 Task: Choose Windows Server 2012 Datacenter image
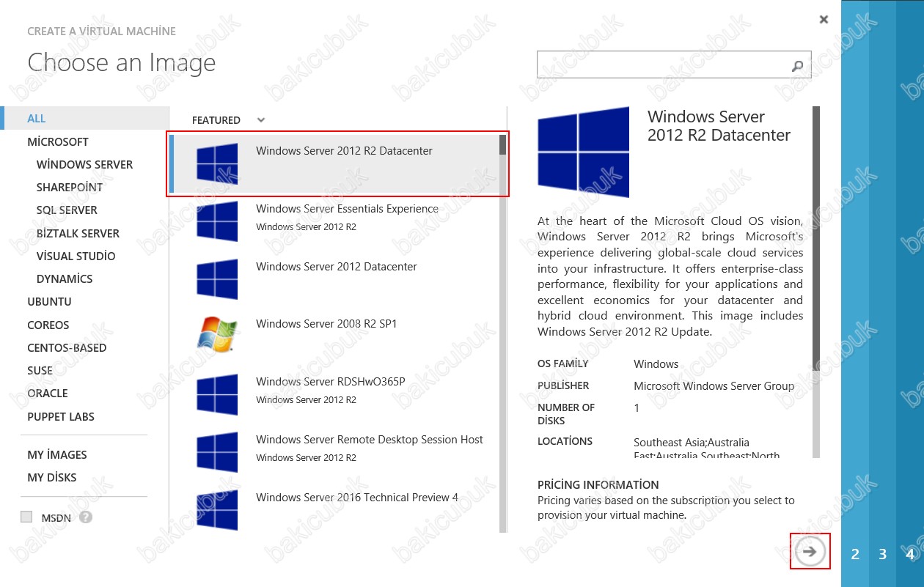click(334, 278)
